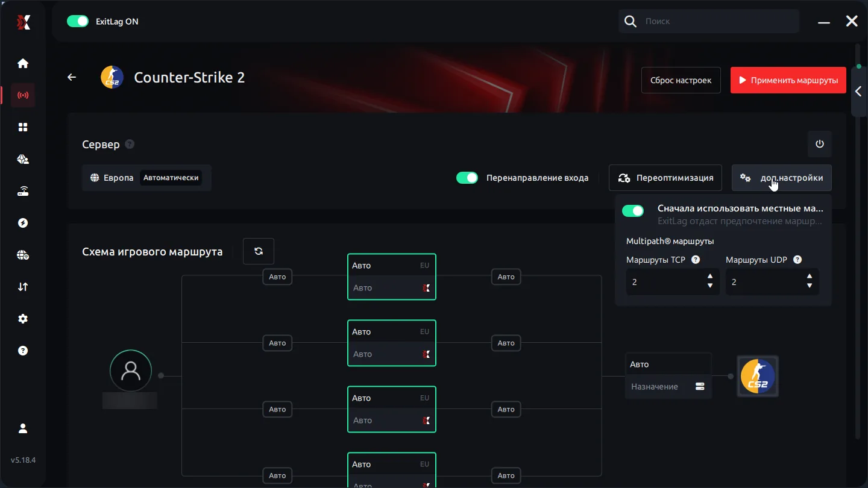
Task: Open the up-down arrows traffic icon
Action: (x=23, y=287)
